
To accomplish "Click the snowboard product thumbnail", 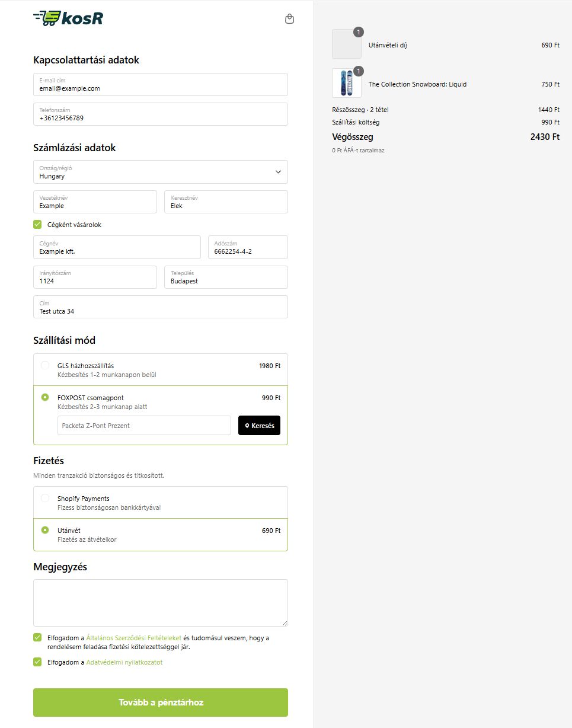I will coord(347,84).
